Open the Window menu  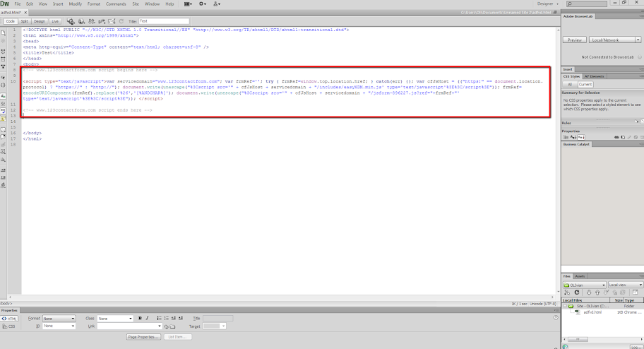[x=152, y=4]
